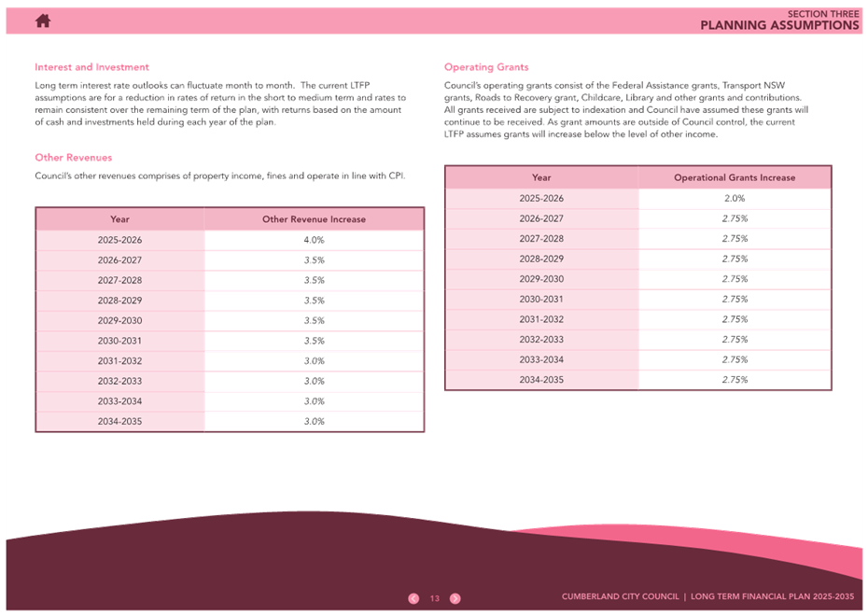Select 3.0% value for 2034-2035
The height and width of the screenshot is (616, 868).
coord(314,421)
